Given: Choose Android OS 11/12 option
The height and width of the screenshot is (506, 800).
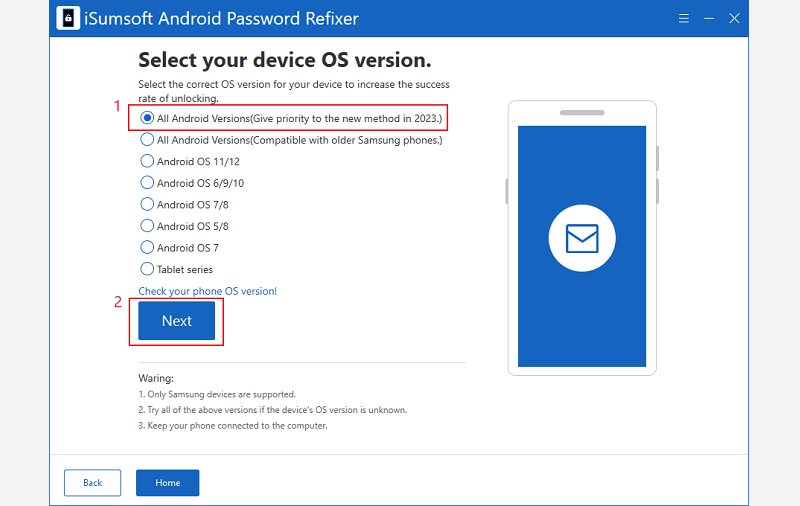Looking at the screenshot, I should click(x=190, y=161).
